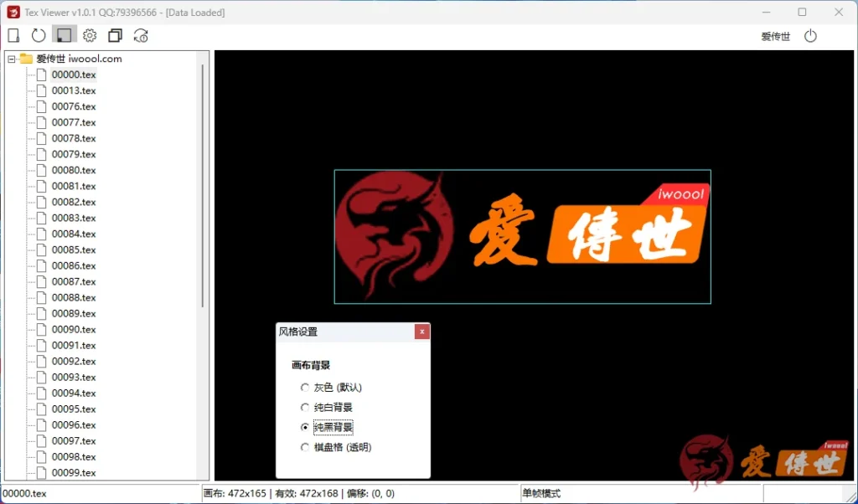Viewport: 858px width, 504px height.
Task: Select 00091.tex in the file tree
Action: click(x=74, y=345)
